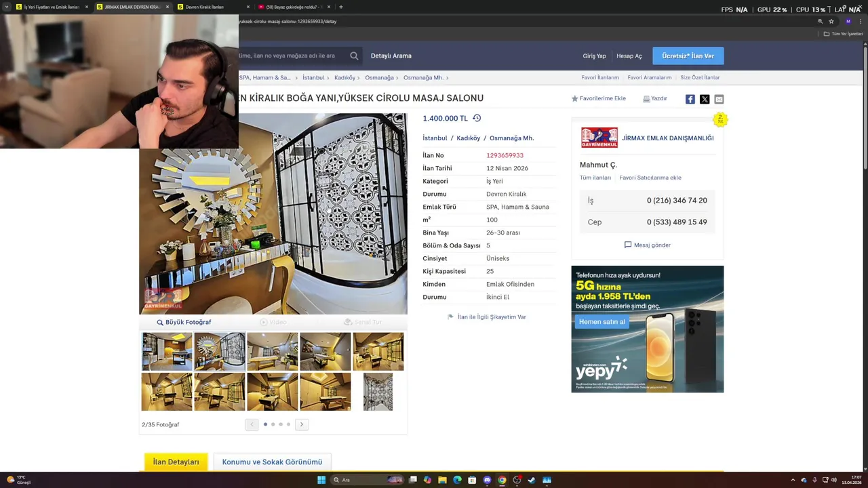This screenshot has width=868, height=488.
Task: Click the Kadıköy breadcrumb in the top path
Action: [344, 77]
